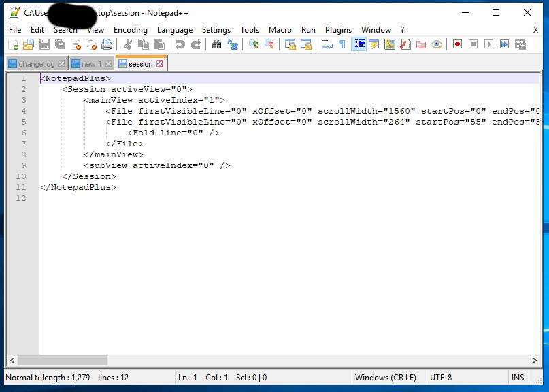Image resolution: width=549 pixels, height=392 pixels.
Task: Open the Replace toolbar icon
Action: point(231,44)
